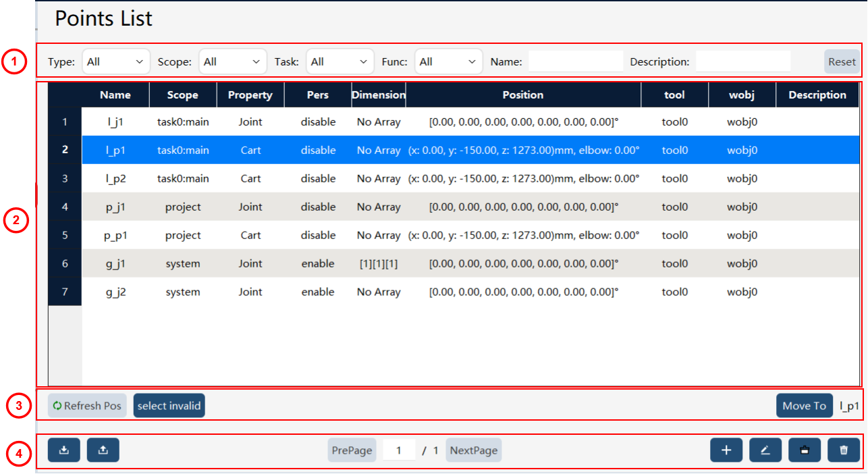Click the Name column header
This screenshot has height=474, width=868.
(115, 95)
